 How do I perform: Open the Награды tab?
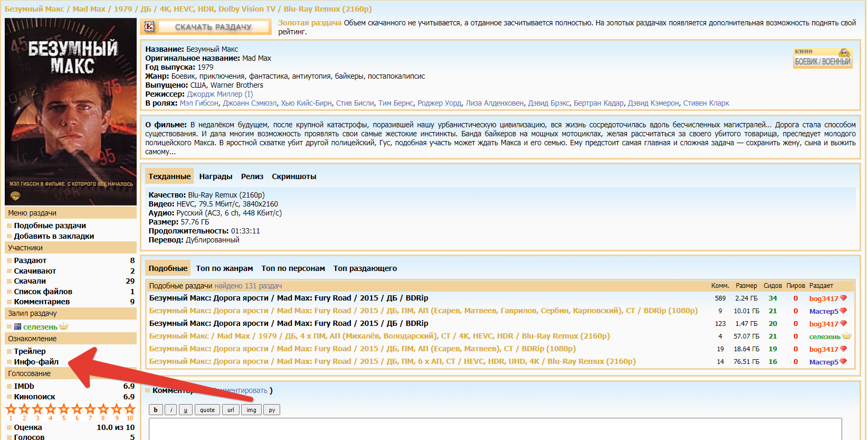[215, 176]
